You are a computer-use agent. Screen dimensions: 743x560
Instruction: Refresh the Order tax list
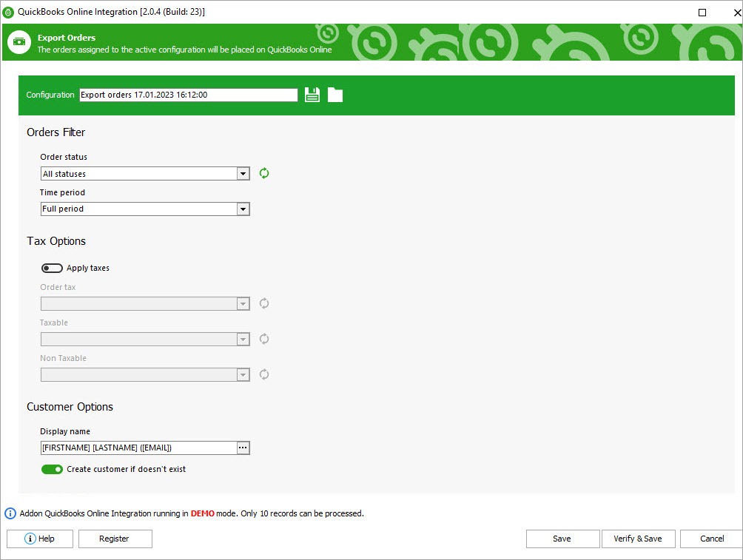click(264, 303)
